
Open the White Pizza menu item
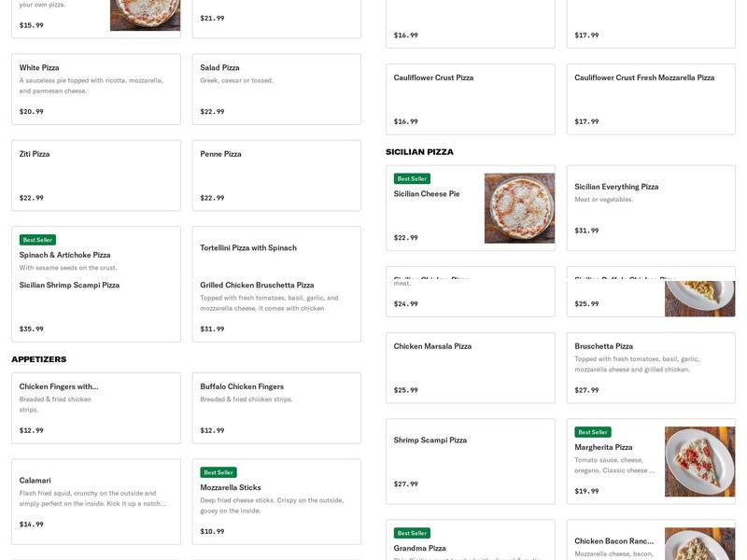coord(95,89)
